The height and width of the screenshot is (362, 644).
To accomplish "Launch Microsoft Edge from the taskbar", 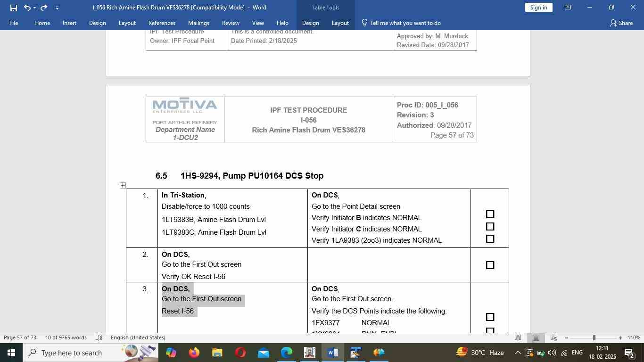I will pos(287,353).
